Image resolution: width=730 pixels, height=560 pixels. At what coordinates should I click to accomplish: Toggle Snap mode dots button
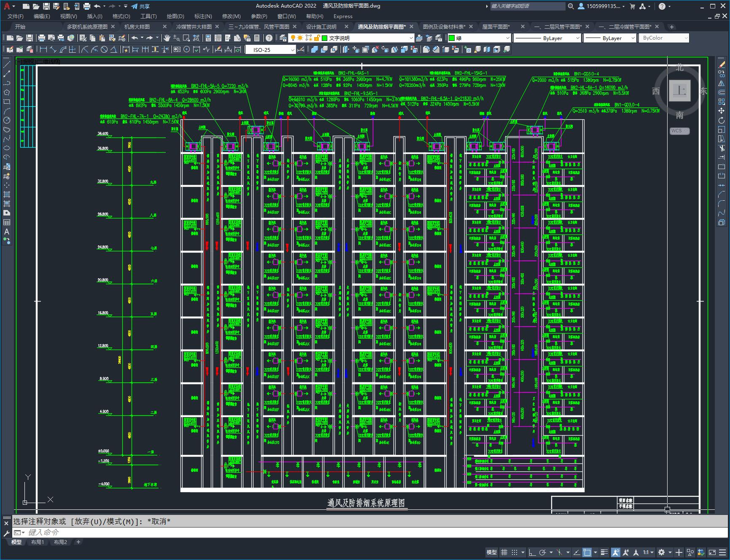click(514, 552)
